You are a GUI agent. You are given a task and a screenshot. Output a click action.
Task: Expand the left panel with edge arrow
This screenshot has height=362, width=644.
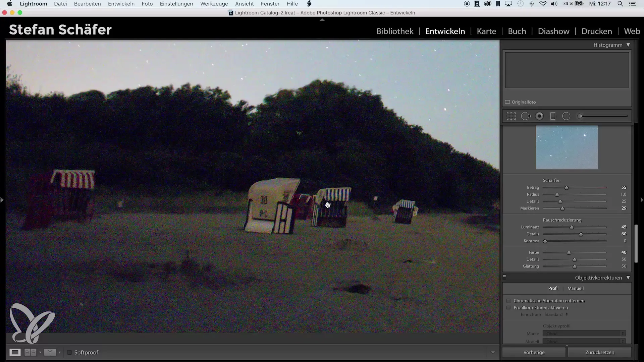2,200
